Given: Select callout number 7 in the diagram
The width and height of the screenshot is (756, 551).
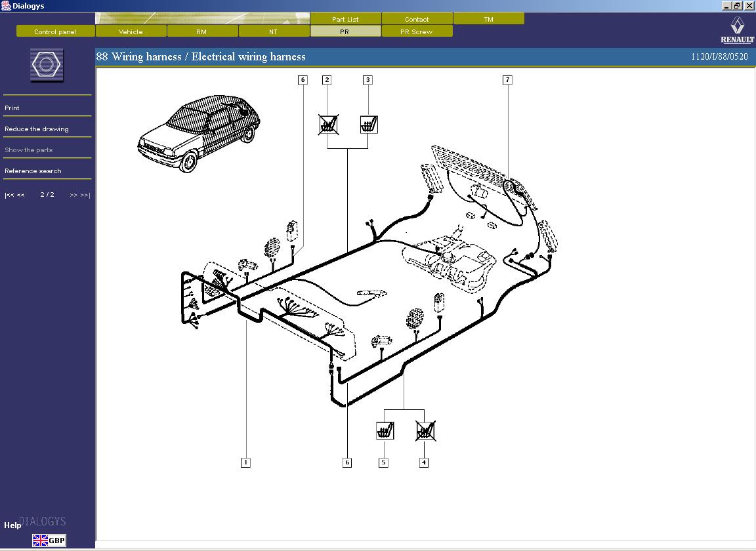Looking at the screenshot, I should click(507, 79).
